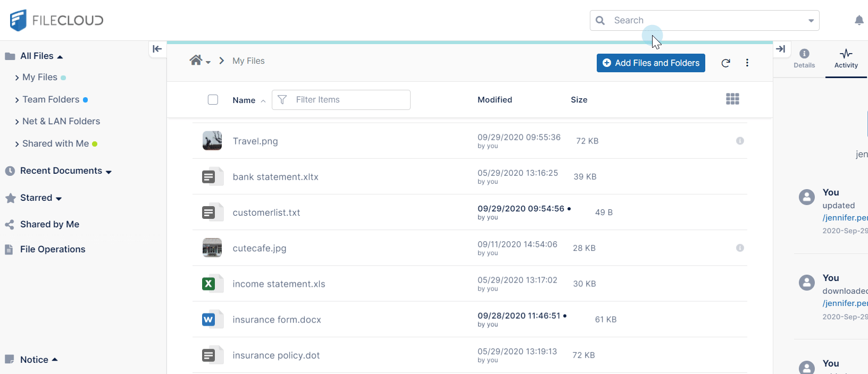Viewport: 868px width, 374px height.
Task: Click the Filter Items input field
Action: coord(348,100)
